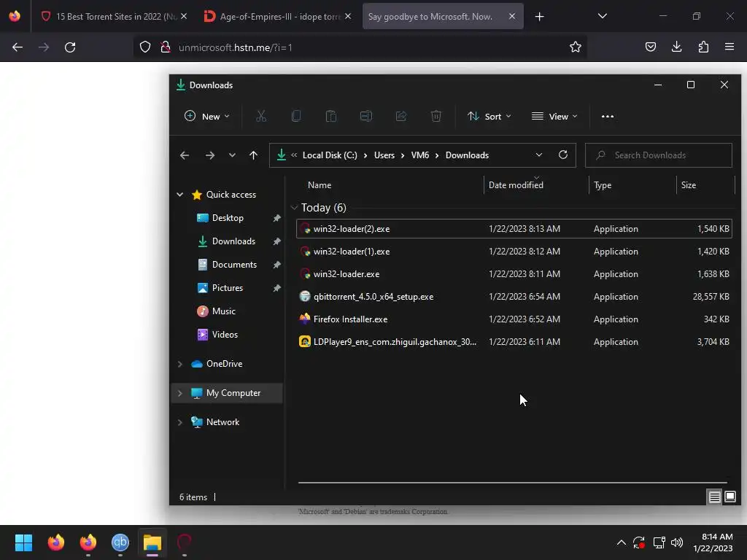
Task: Click the Cut scissors icon in Explorer toolbar
Action: point(261,116)
